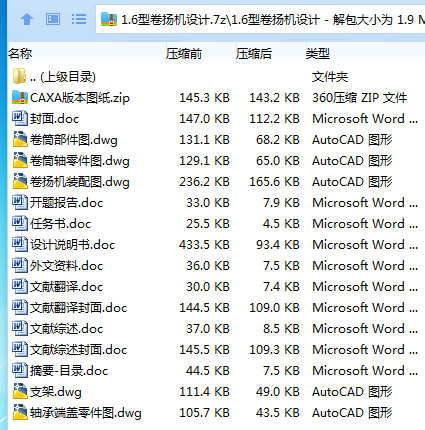Select file name 卷筒轴零件图.dwg
425x430 pixels.
point(80,161)
